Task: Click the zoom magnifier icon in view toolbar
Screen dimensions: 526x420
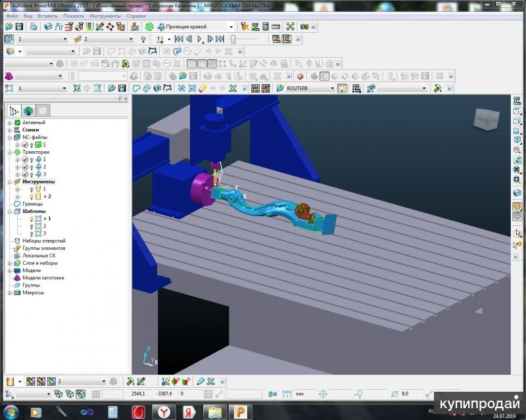Action: [x=517, y=149]
